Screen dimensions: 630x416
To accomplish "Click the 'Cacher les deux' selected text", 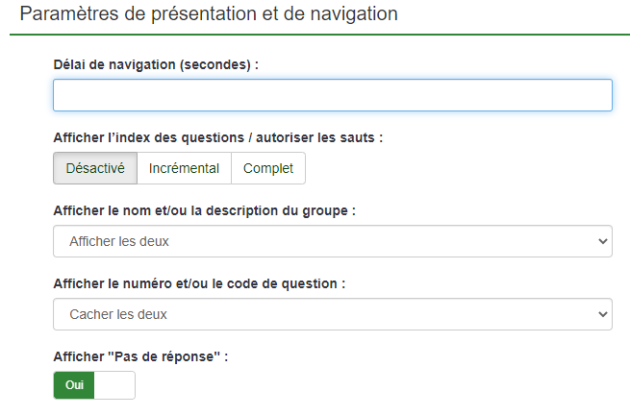I will pyautogui.click(x=118, y=314).
